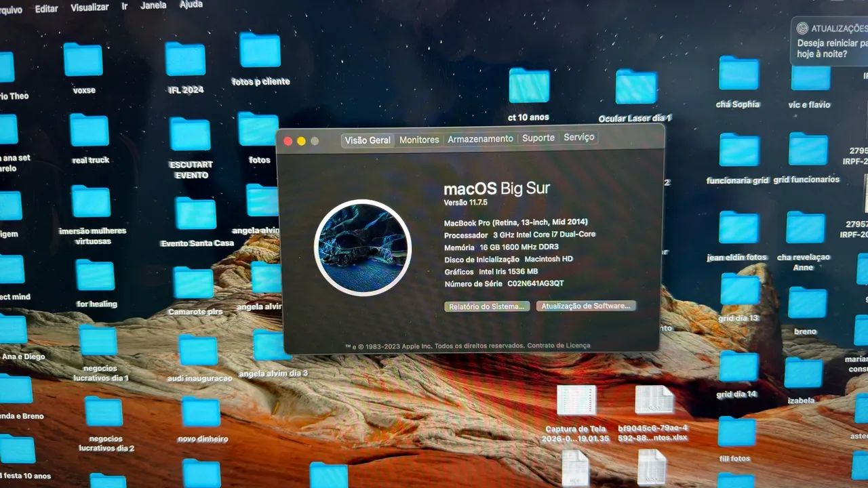The width and height of the screenshot is (868, 488).
Task: Open the Editar menu
Action: (x=47, y=9)
